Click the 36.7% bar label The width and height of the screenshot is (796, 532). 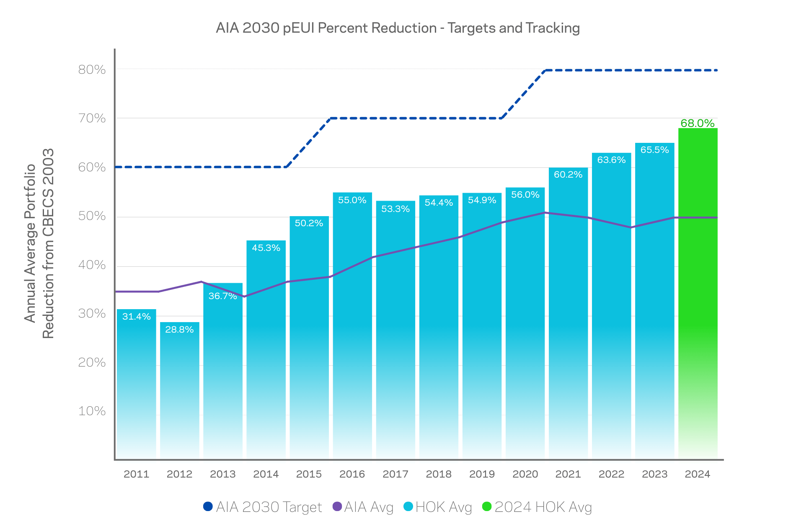coord(223,296)
